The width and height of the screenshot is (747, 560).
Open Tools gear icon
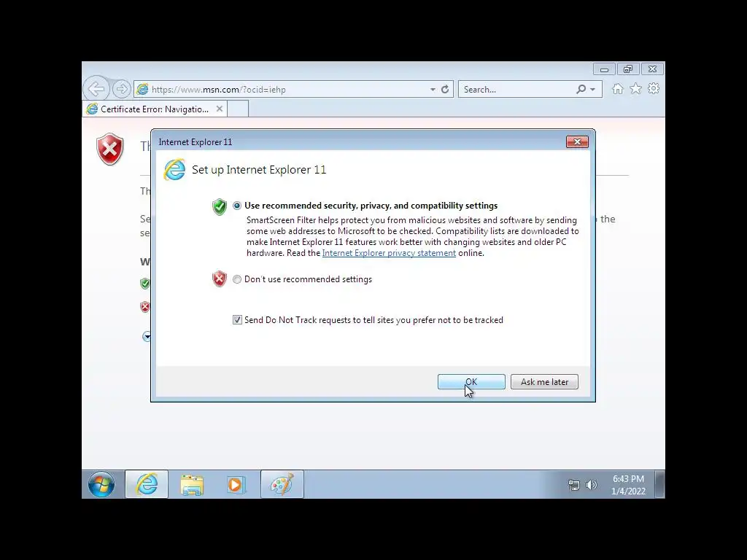(x=654, y=88)
